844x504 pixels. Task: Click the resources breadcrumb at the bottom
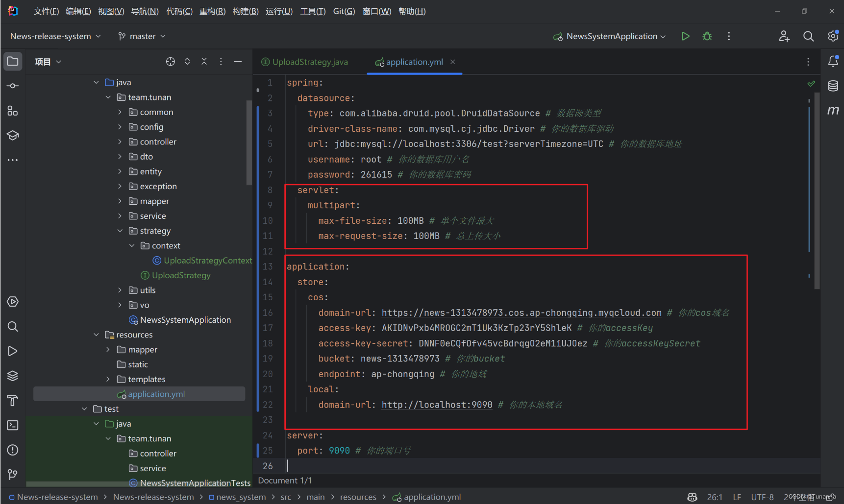(x=358, y=497)
